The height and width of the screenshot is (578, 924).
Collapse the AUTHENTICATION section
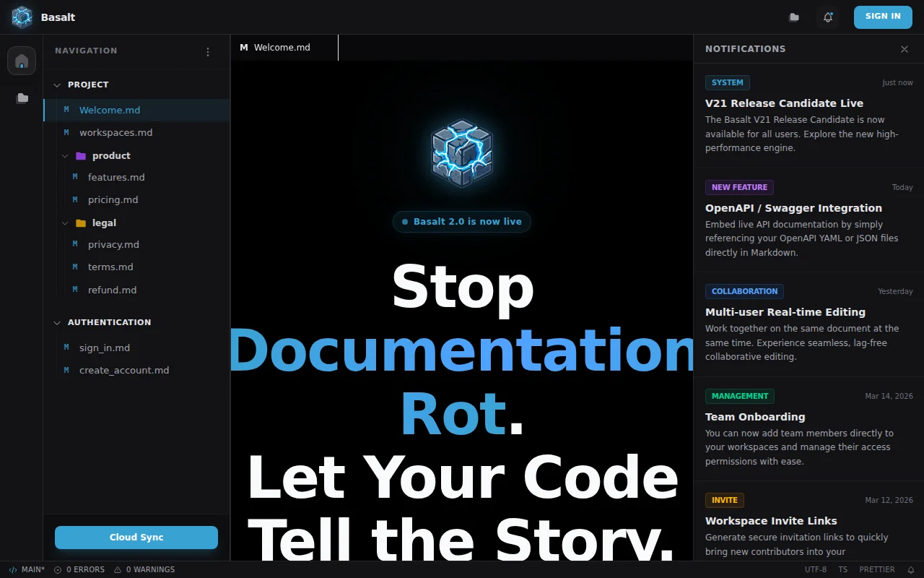coord(58,322)
